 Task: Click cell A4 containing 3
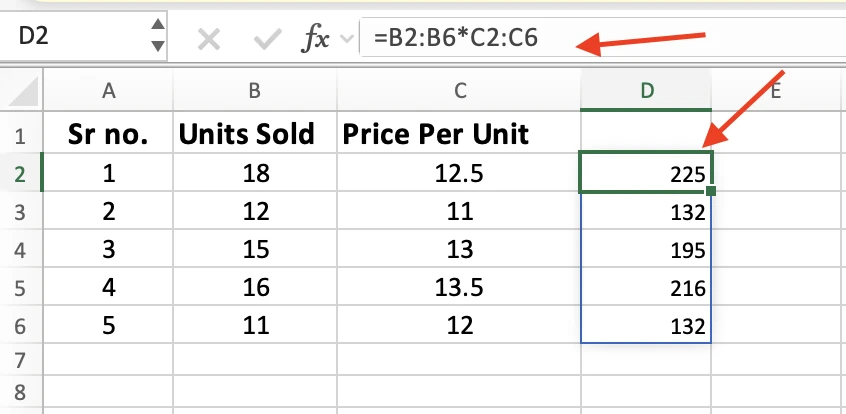pos(108,249)
